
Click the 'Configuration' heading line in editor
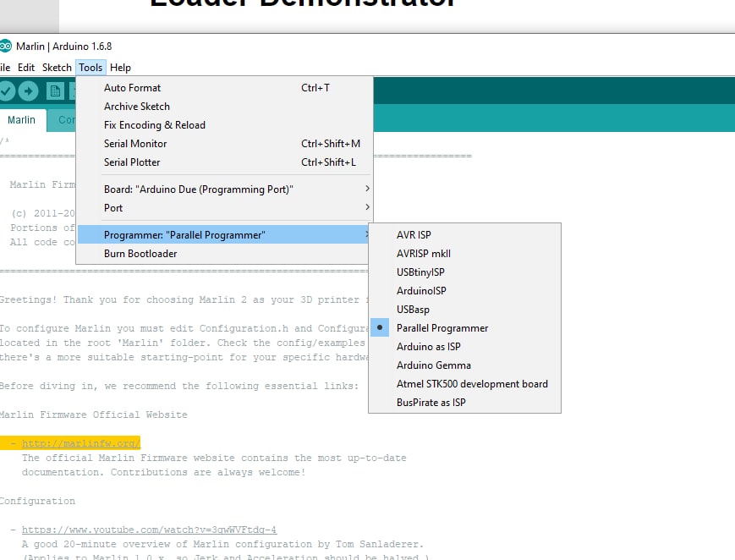point(37,501)
